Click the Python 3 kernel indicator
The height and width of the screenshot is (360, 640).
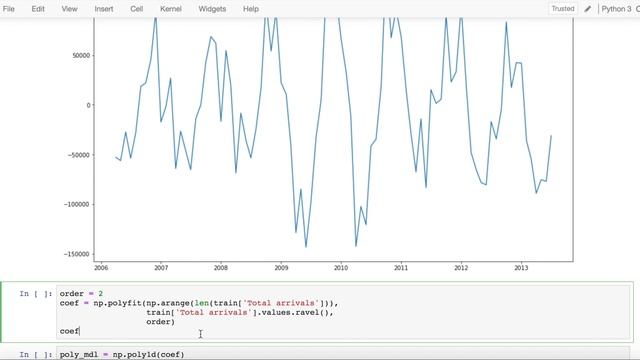click(x=616, y=9)
